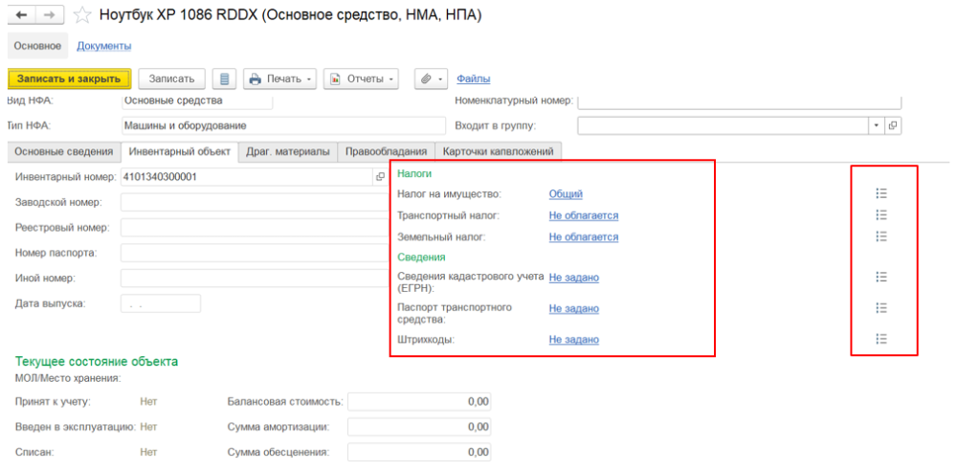The width and height of the screenshot is (980, 470).
Task: Go forward with the right arrow button
Action: click(x=50, y=14)
